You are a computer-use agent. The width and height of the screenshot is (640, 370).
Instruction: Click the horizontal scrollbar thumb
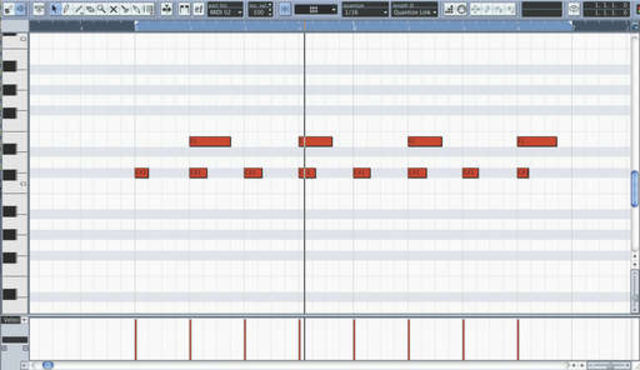click(48, 365)
